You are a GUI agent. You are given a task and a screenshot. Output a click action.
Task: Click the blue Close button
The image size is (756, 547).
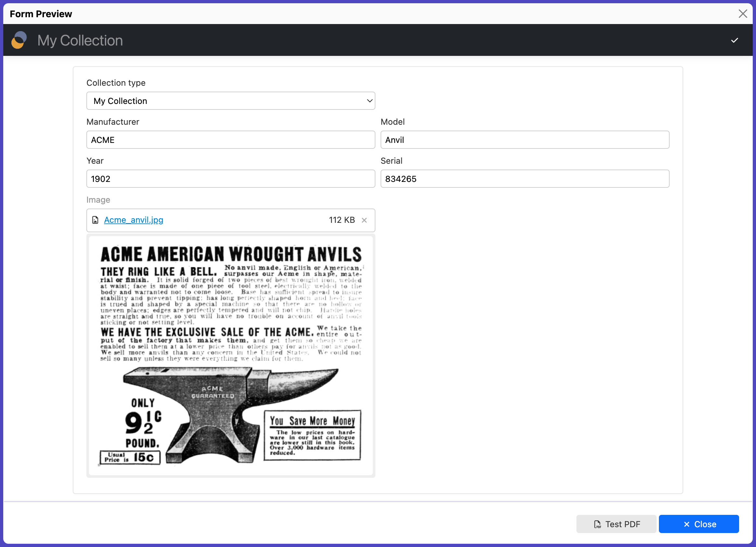[x=699, y=524]
